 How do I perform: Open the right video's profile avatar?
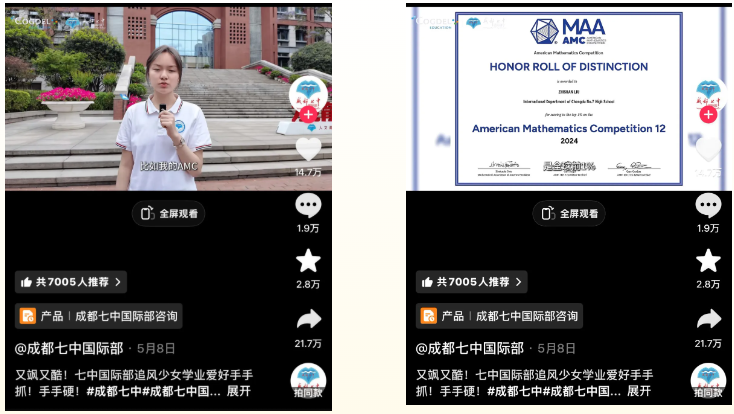pyautogui.click(x=708, y=94)
